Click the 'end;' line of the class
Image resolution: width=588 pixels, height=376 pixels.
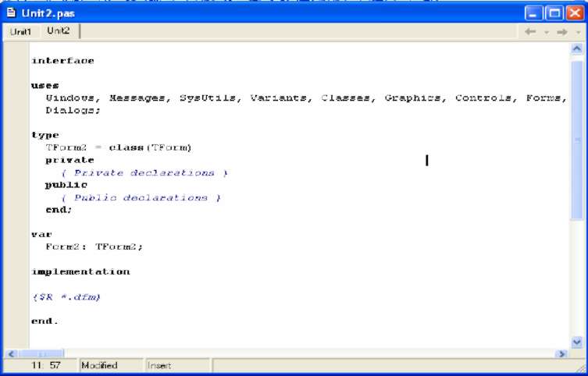coord(59,210)
